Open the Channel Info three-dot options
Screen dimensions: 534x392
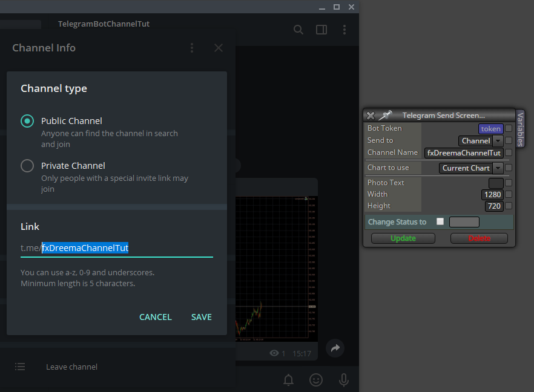pos(192,48)
